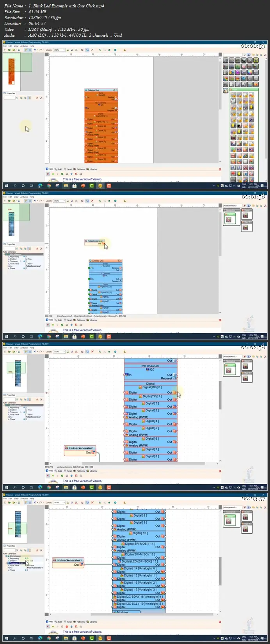Screen dimensions: 270x644
Task: Toggle Initial Value checkbox in 00:02:58 Properties panel
Action: [27, 414]
